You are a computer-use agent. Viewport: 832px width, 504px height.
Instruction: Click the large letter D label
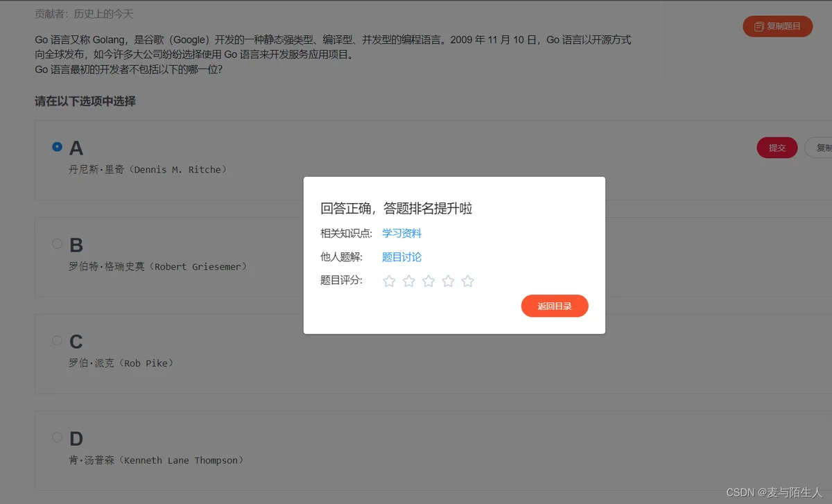tap(76, 439)
